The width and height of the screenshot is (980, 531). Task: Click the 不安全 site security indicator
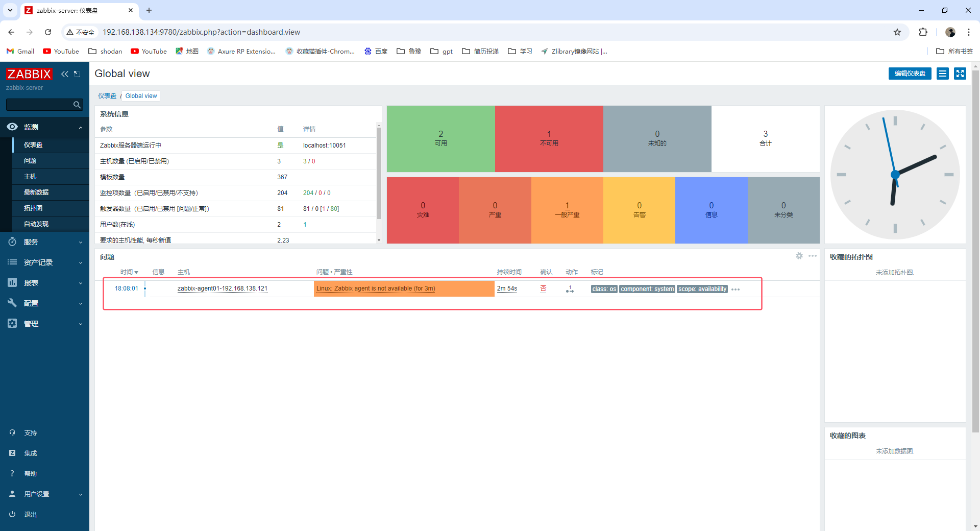81,32
